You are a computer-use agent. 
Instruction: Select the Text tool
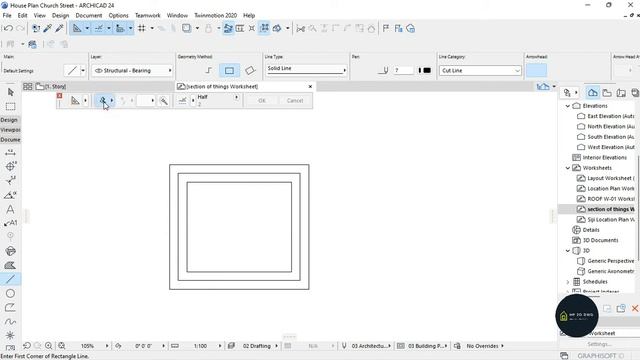tap(10, 209)
